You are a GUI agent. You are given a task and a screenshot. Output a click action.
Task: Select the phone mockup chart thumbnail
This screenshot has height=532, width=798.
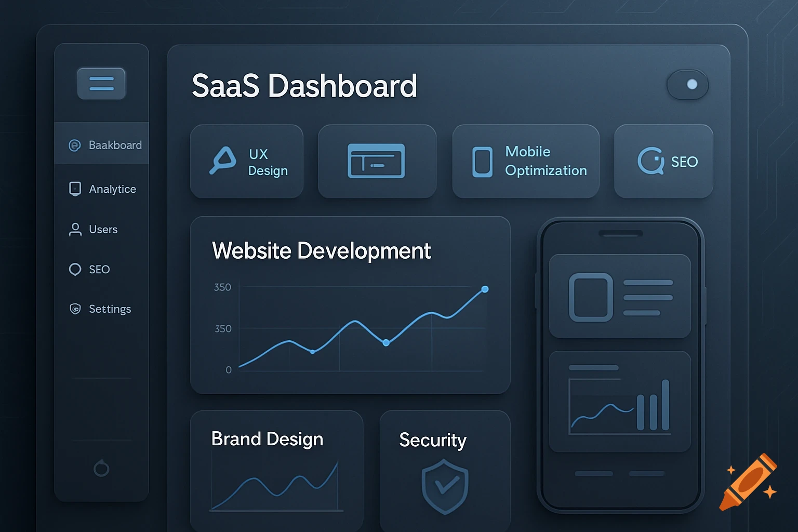(x=620, y=400)
